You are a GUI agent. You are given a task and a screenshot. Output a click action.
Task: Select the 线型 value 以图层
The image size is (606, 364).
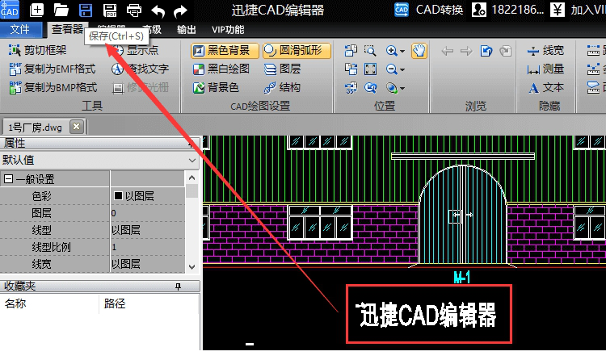148,230
